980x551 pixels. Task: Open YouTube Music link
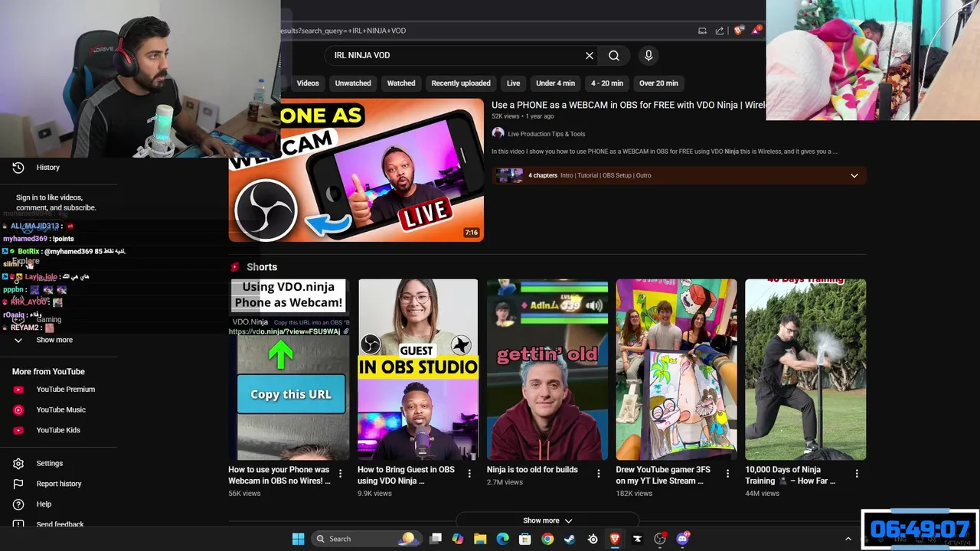(x=60, y=409)
